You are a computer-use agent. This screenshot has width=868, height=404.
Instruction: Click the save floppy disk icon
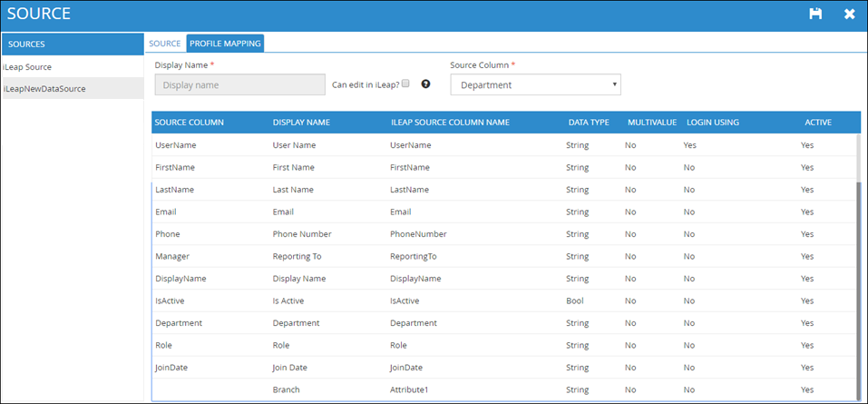click(815, 14)
